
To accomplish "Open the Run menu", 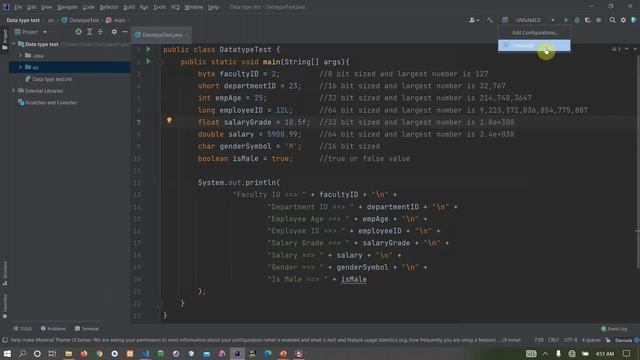I will 144,7.
